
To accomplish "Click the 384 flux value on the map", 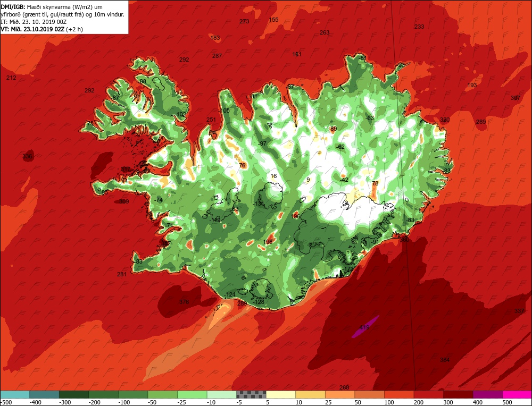I will pos(445,360).
